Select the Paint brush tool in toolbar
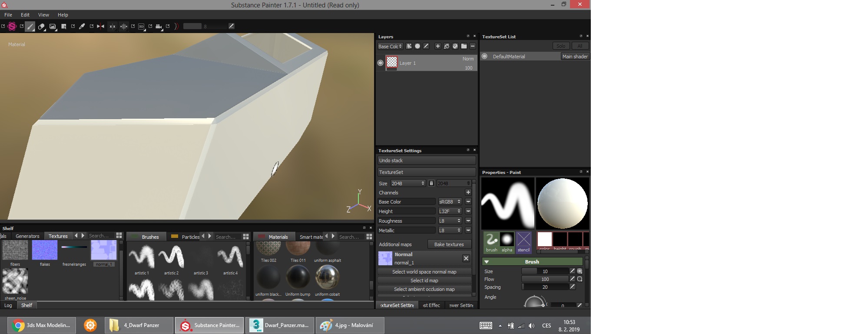 click(x=30, y=27)
